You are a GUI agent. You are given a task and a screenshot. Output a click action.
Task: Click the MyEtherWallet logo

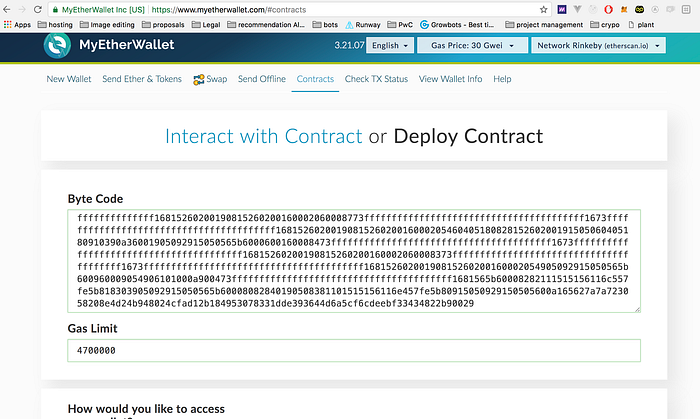click(57, 45)
